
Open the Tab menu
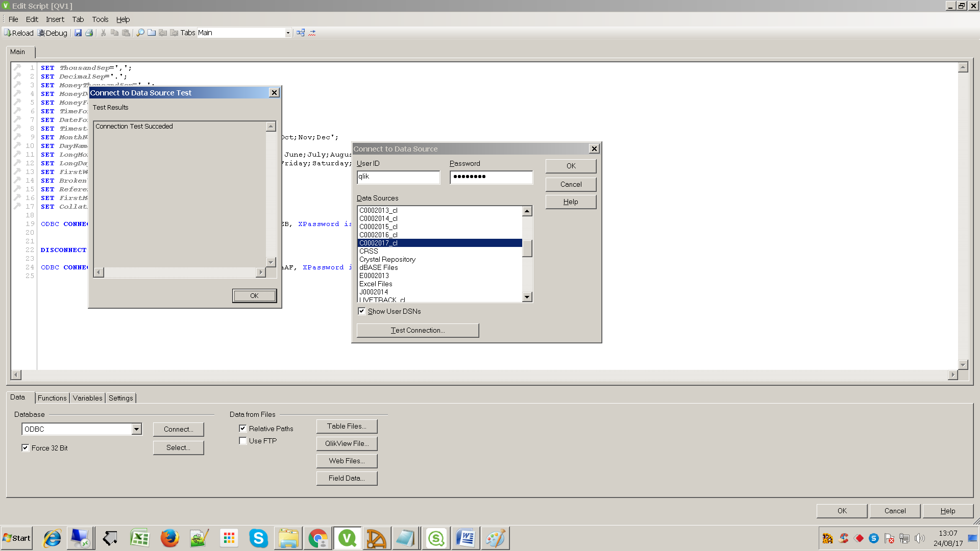point(78,19)
